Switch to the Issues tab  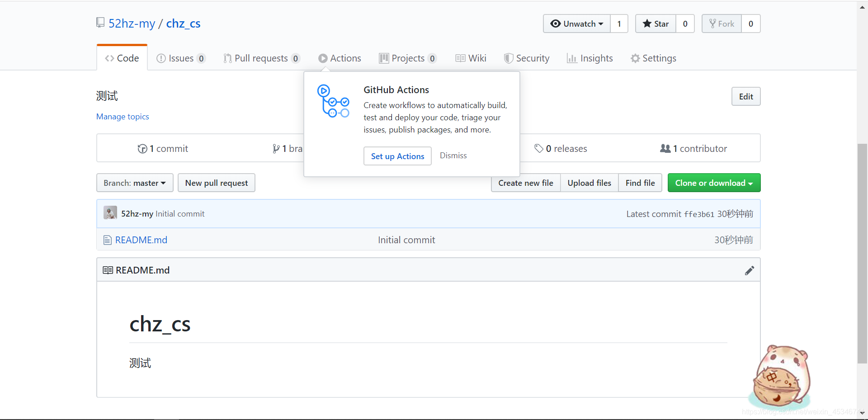(181, 58)
